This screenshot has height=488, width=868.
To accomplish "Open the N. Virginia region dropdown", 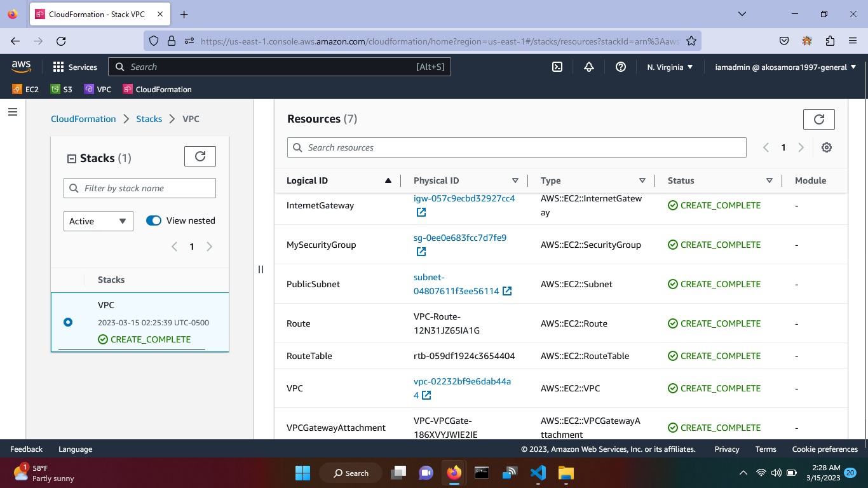I will 670,67.
